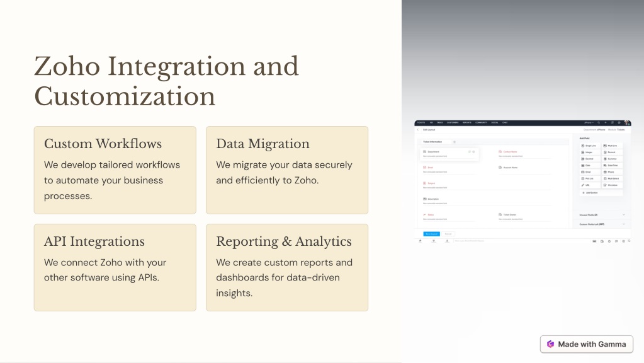
Task: Open the iPhone department dropdown in top bar
Action: pyautogui.click(x=589, y=122)
